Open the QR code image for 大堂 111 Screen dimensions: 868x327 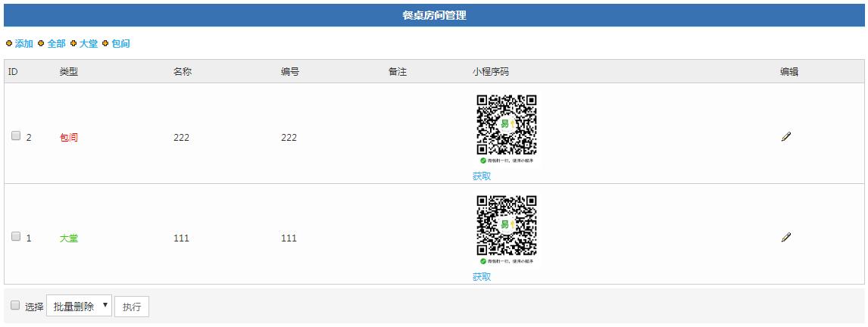(x=507, y=229)
